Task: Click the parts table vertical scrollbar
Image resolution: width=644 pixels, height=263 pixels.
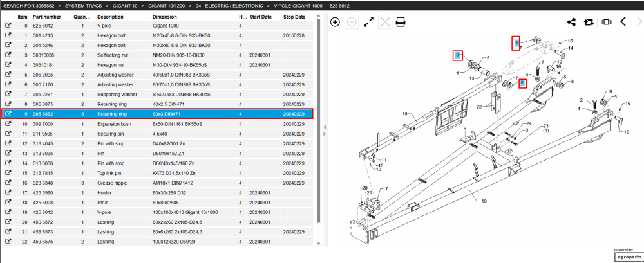Action: [x=318, y=119]
